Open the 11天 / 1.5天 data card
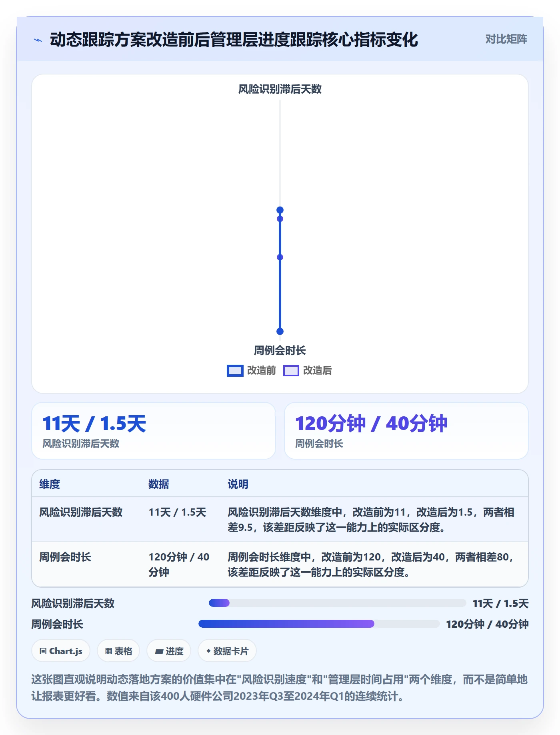 (x=154, y=431)
